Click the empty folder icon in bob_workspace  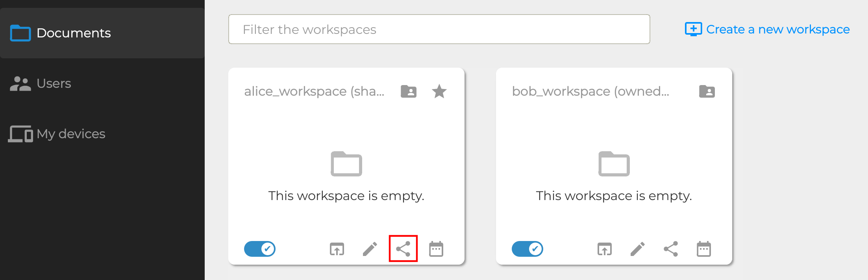pyautogui.click(x=614, y=164)
